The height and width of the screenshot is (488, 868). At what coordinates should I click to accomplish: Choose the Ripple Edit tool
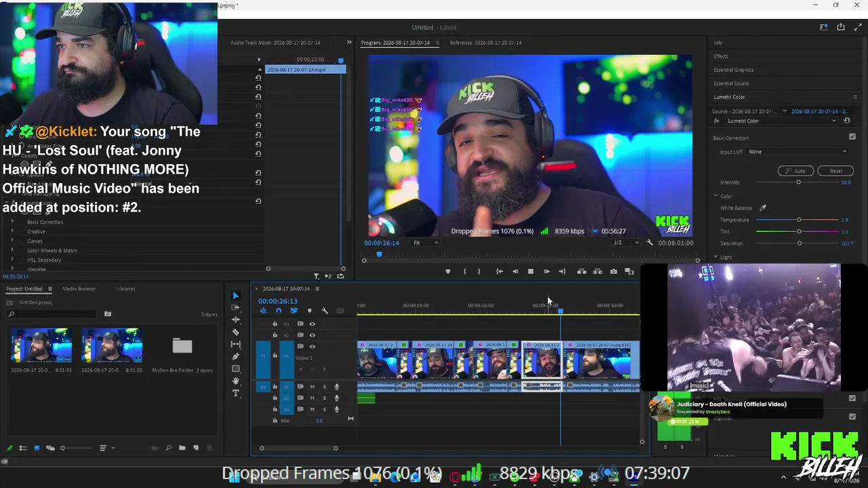click(235, 319)
